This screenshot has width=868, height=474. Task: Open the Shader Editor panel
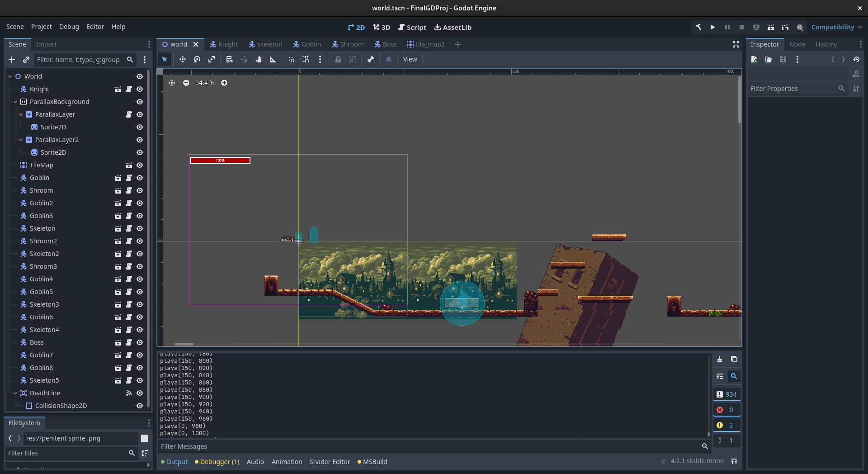click(x=330, y=462)
